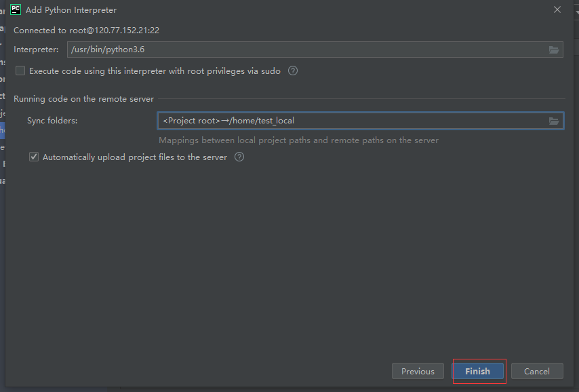Show help for the sudo root privileges option

click(x=293, y=71)
